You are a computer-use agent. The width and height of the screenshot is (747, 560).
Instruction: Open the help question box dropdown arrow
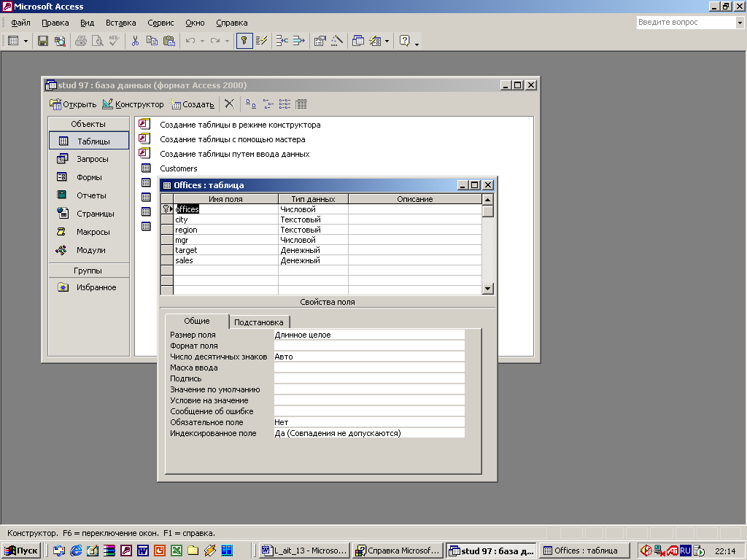(740, 23)
